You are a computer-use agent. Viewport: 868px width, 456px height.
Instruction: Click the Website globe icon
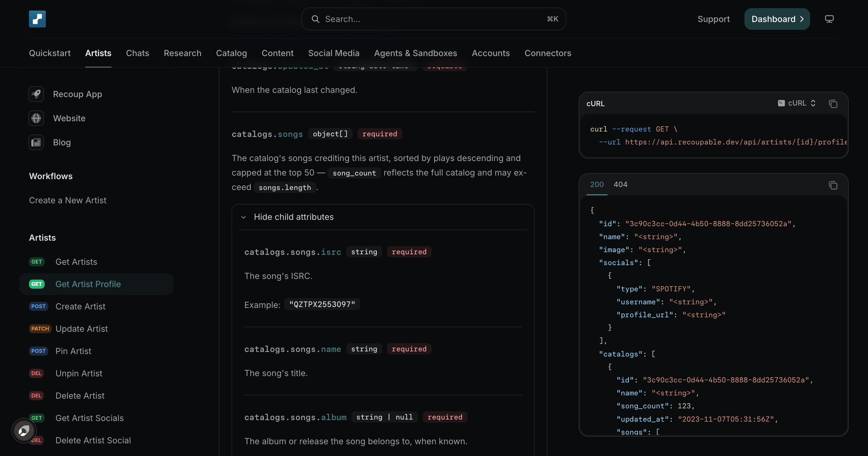36,119
